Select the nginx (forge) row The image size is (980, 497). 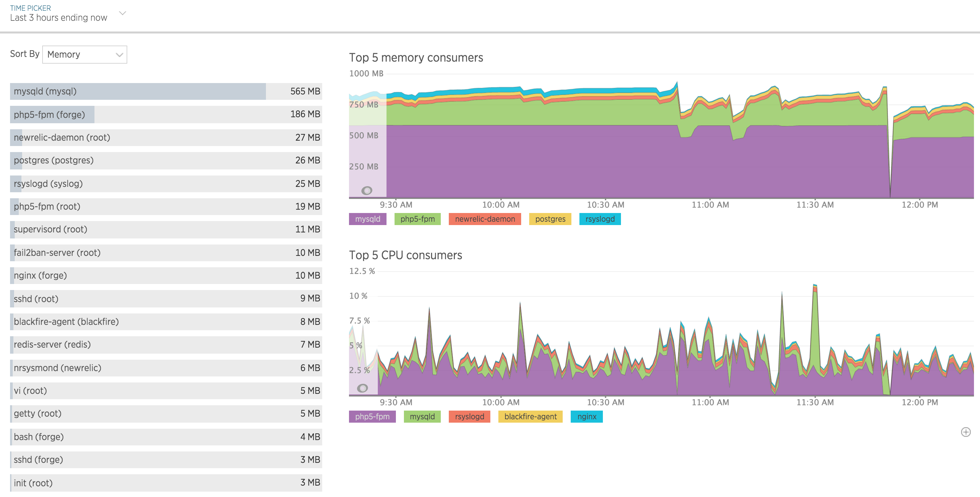coord(166,276)
